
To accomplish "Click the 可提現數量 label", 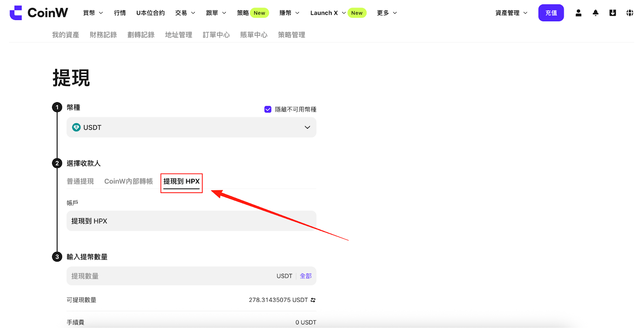I will click(81, 300).
